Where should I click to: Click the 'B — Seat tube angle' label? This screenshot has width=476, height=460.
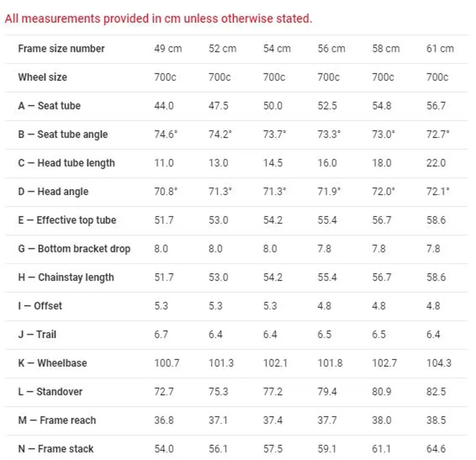pos(62,134)
